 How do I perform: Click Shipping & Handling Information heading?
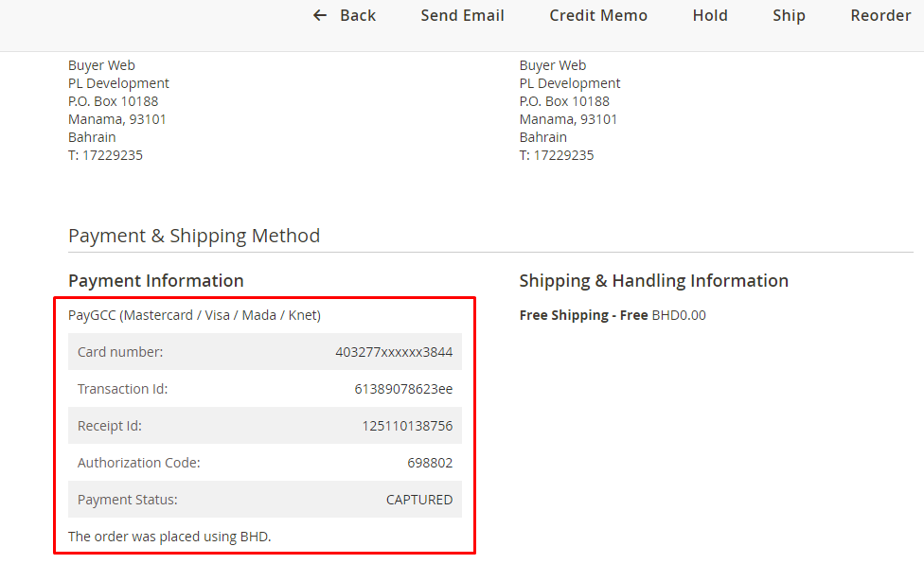coord(653,280)
